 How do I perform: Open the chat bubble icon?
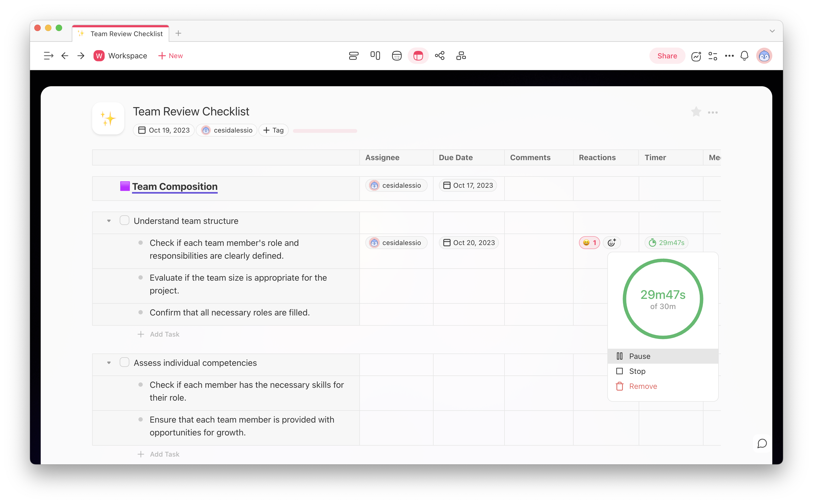762,444
